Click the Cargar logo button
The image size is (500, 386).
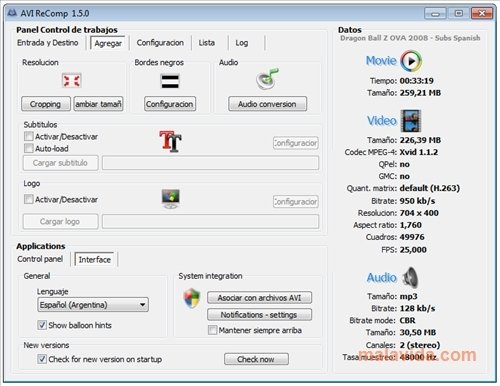pos(60,222)
